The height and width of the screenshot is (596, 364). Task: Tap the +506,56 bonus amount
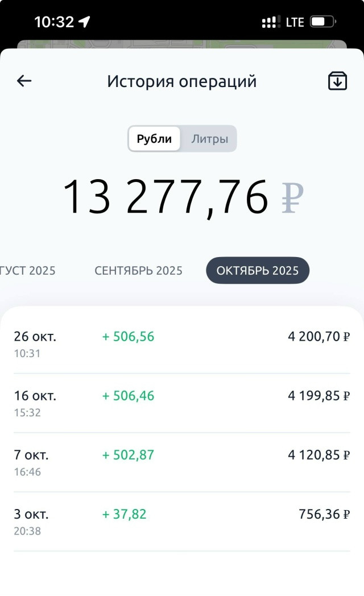(x=128, y=337)
